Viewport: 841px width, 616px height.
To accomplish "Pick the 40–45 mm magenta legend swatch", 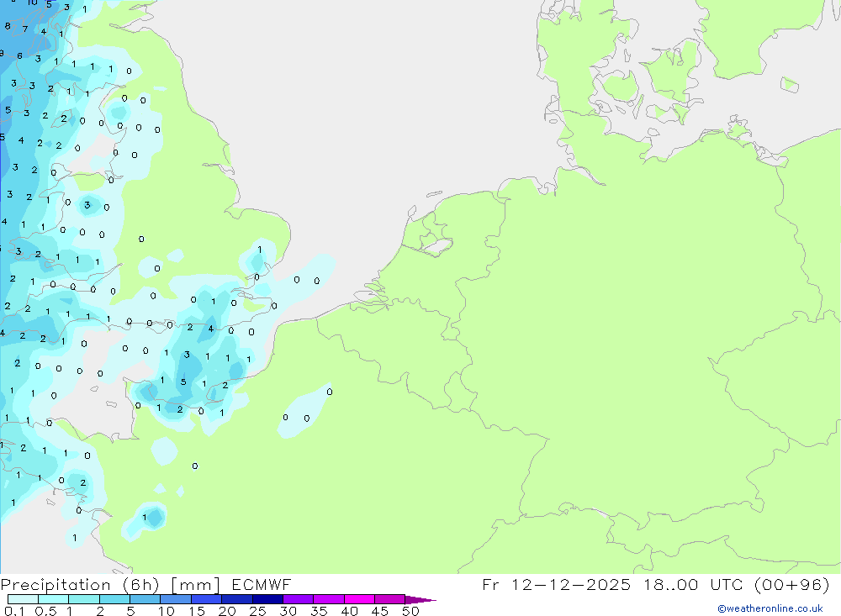I will pyautogui.click(x=359, y=599).
